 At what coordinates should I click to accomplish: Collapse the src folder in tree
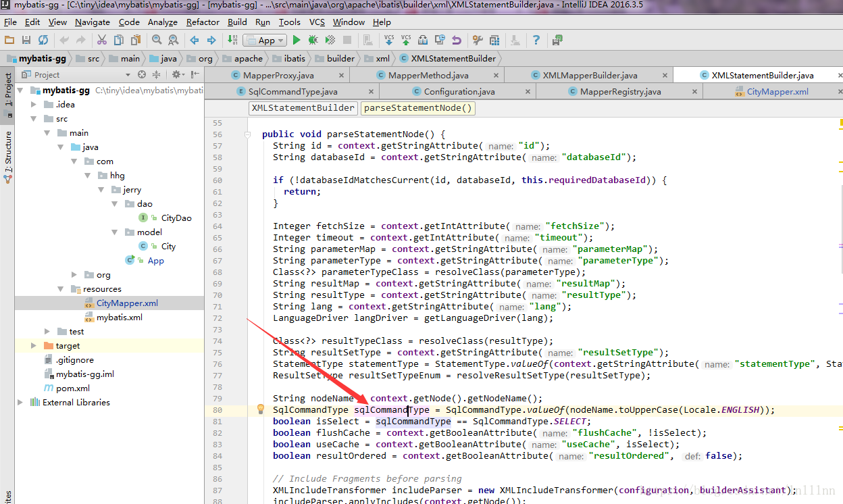(34, 118)
